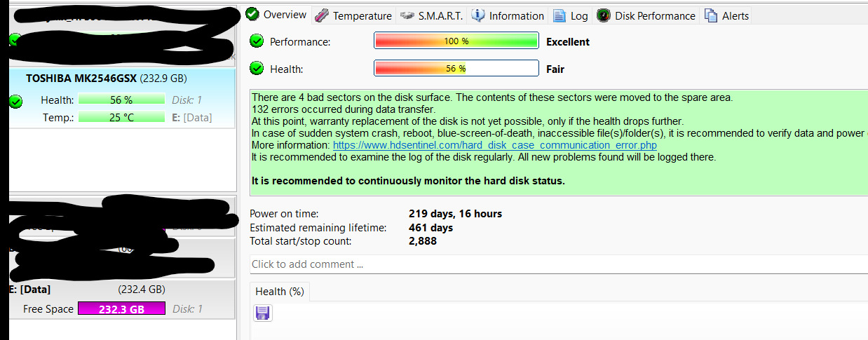Click the Disk Performance gauge icon

coord(603,15)
